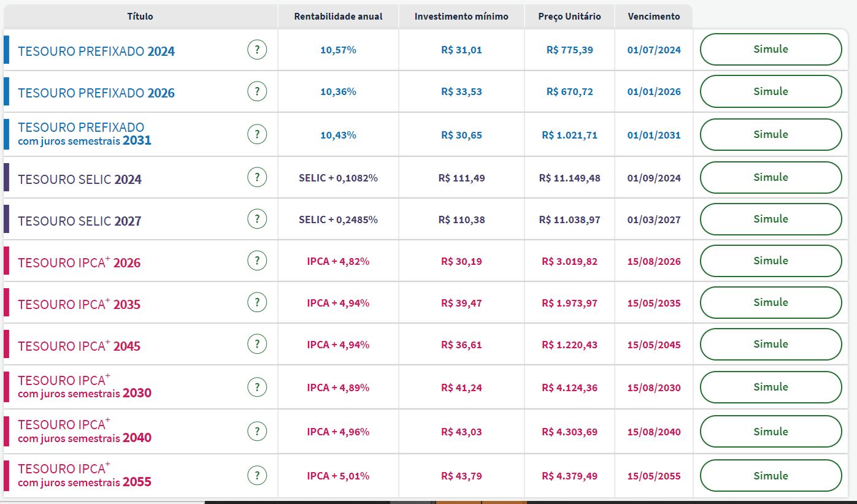
Task: Open question mark for Tesouro IPCA+ 2026
Action: tap(257, 261)
